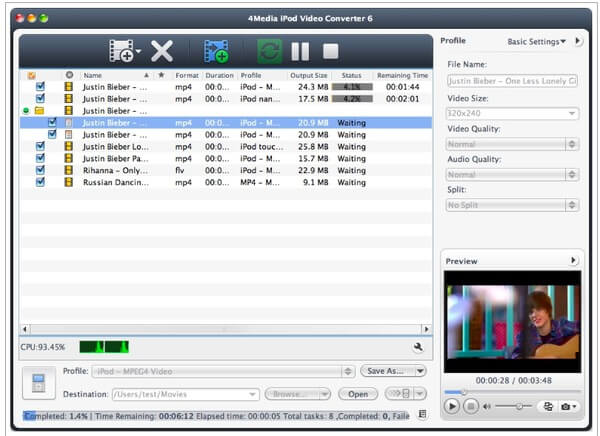
Task: Click horizontal scrollbar right arrow
Action: (x=426, y=329)
